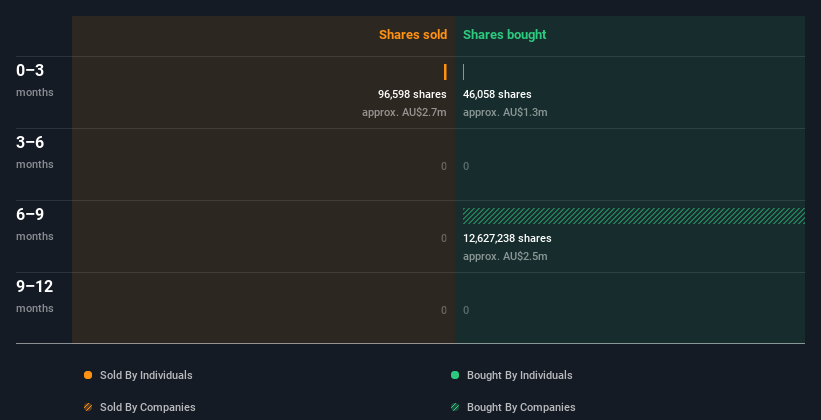The height and width of the screenshot is (420, 821).
Task: Click the Shares sold column header
Action: tap(413, 35)
